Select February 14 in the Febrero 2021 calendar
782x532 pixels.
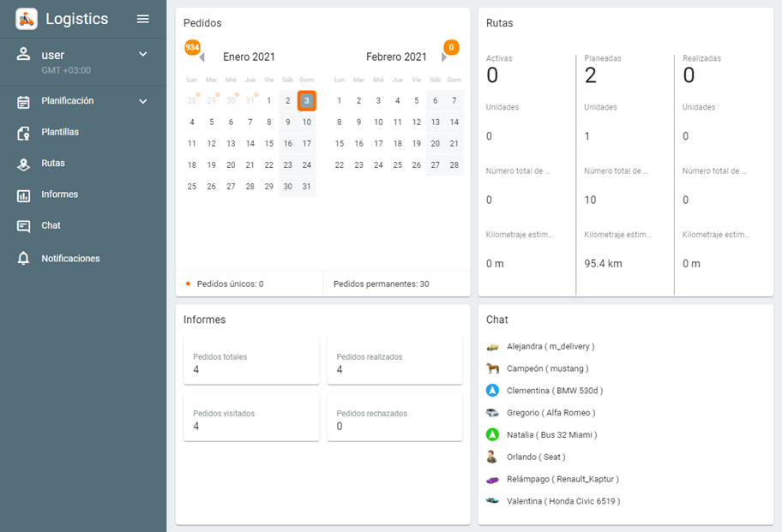(454, 122)
